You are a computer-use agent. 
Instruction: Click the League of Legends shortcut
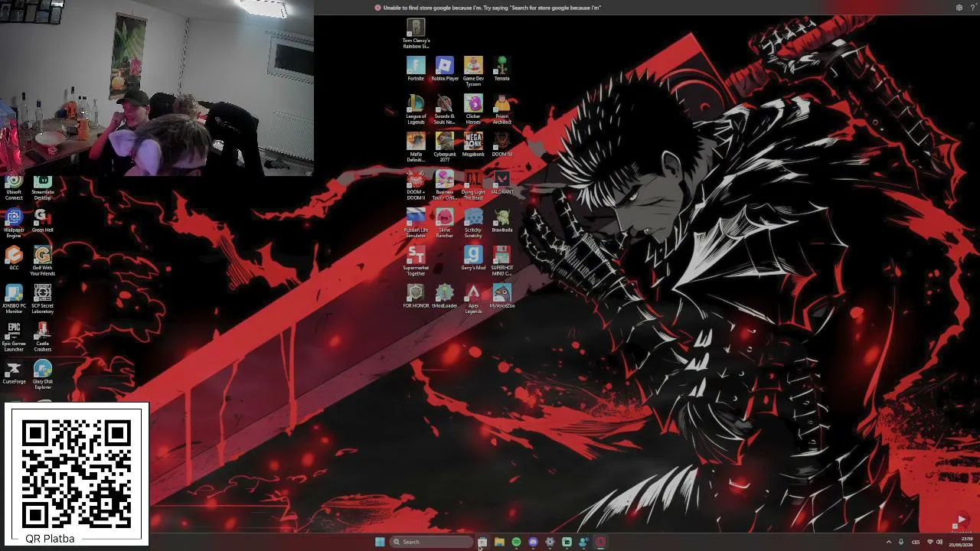tap(416, 109)
